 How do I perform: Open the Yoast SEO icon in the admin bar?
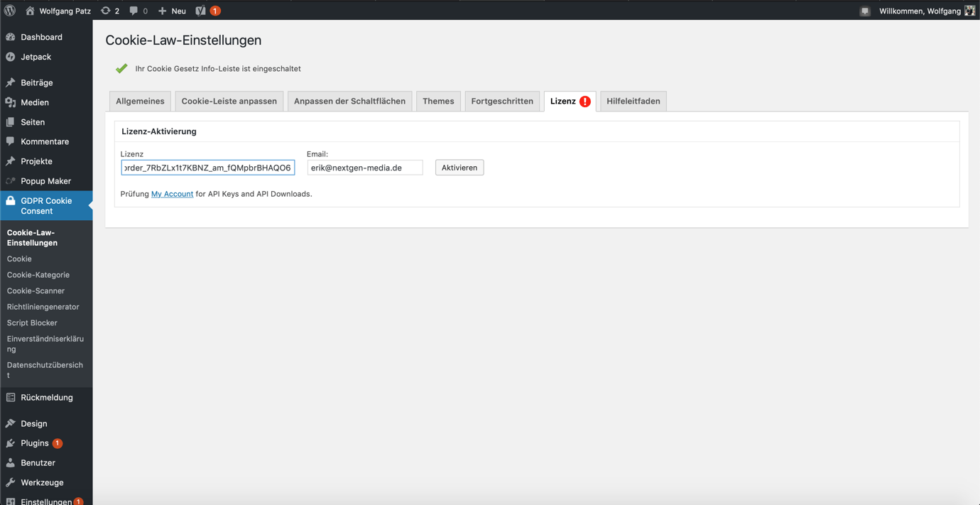200,11
